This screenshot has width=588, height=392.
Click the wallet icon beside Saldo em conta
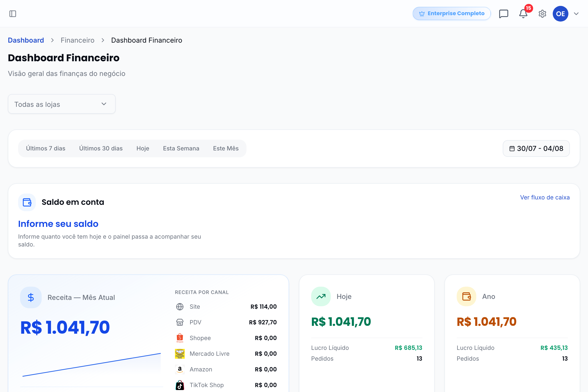click(27, 202)
